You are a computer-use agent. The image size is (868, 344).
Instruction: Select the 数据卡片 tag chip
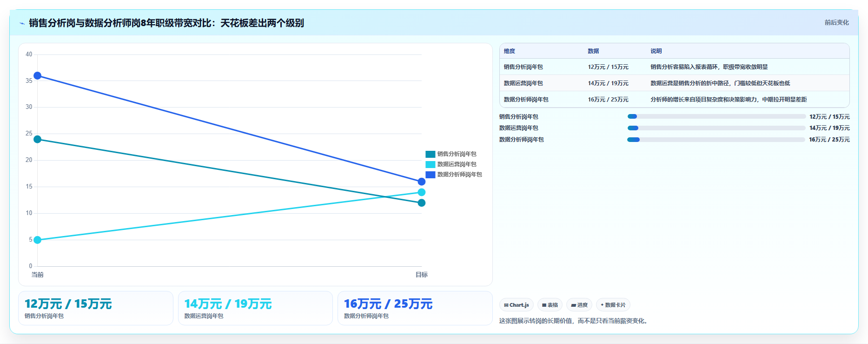pyautogui.click(x=613, y=305)
